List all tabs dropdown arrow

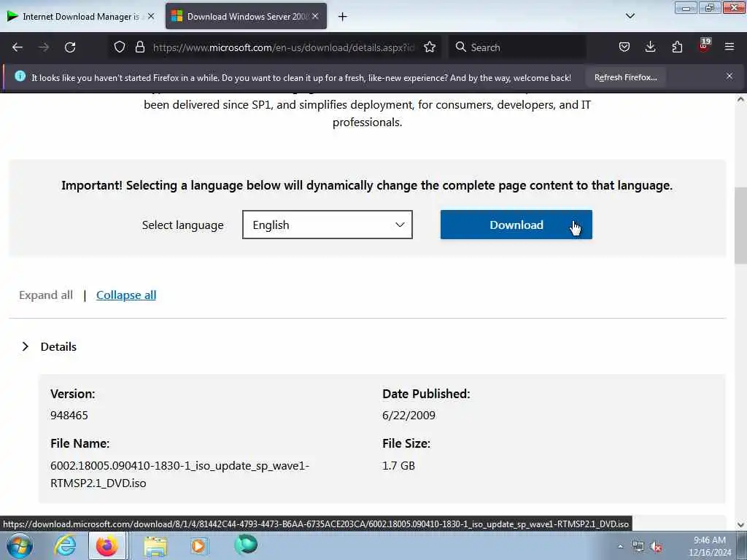[x=630, y=16]
